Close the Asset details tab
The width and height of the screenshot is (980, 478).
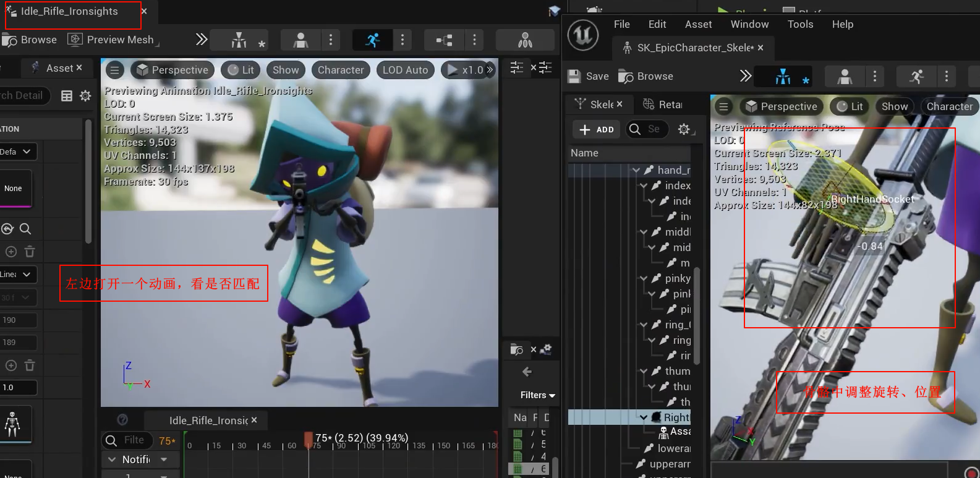point(79,68)
